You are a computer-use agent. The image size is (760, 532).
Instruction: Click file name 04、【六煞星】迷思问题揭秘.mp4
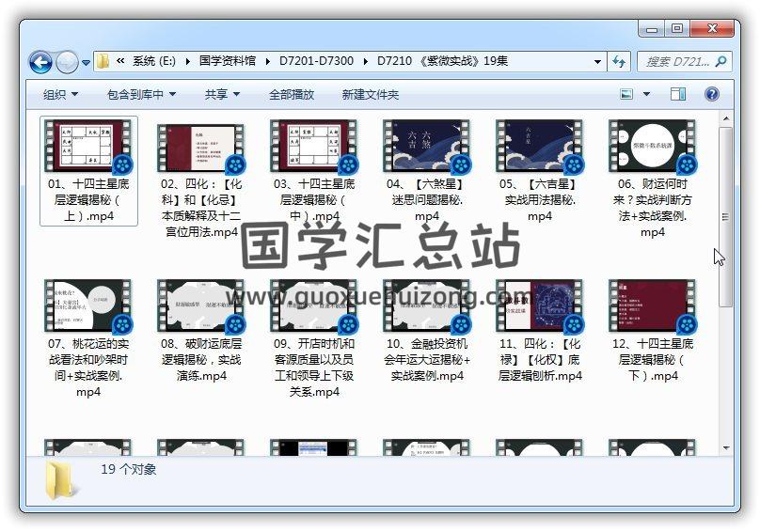(x=427, y=199)
